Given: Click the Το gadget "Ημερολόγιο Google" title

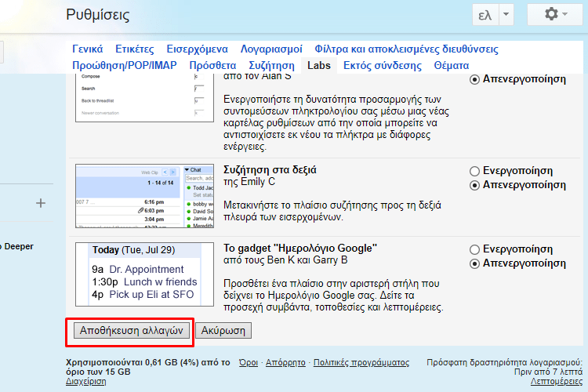Looking at the screenshot, I should 300,249.
